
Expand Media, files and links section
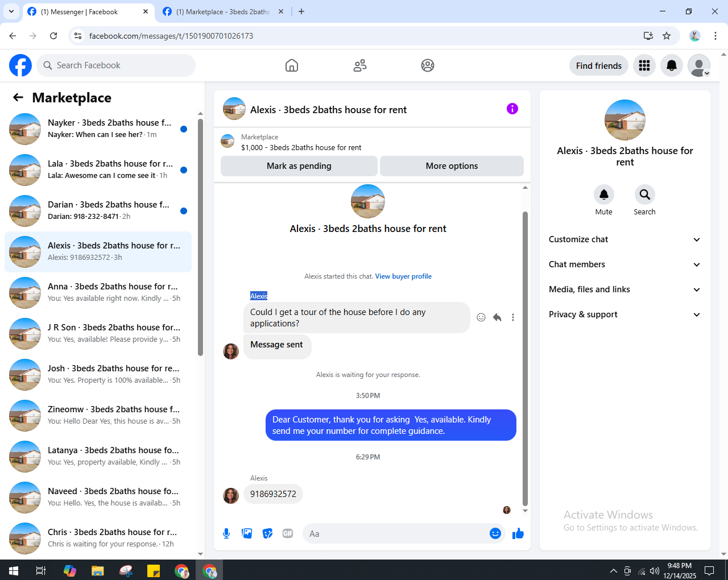[625, 289]
